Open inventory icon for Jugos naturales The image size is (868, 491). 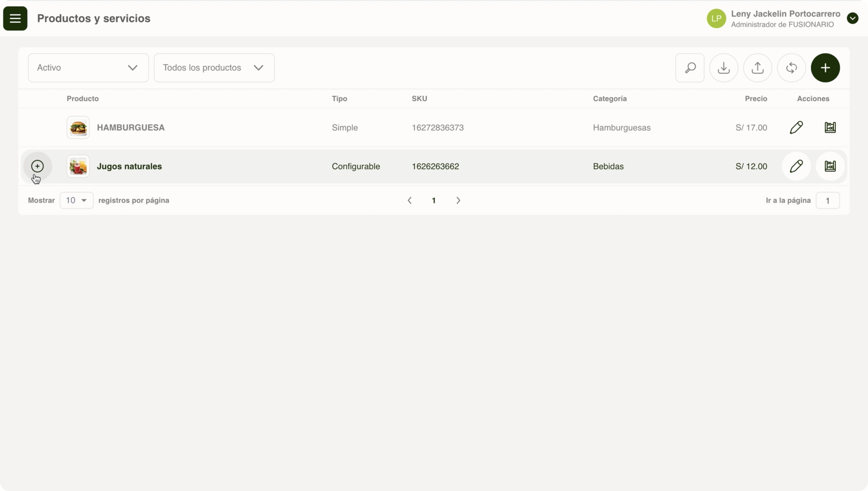[830, 166]
